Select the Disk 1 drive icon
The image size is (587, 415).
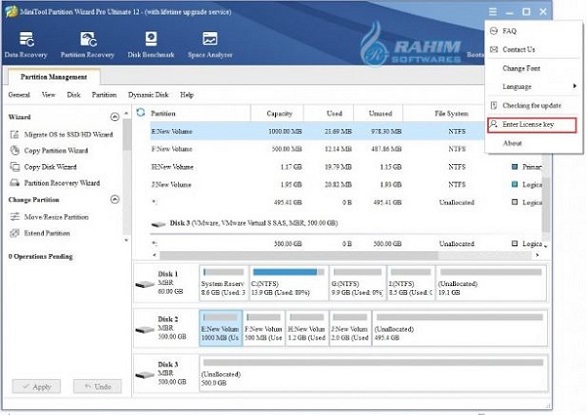145,284
